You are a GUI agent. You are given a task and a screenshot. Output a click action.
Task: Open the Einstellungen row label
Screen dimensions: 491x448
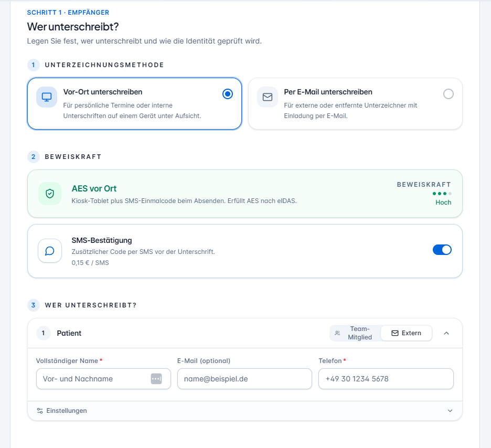click(x=67, y=411)
